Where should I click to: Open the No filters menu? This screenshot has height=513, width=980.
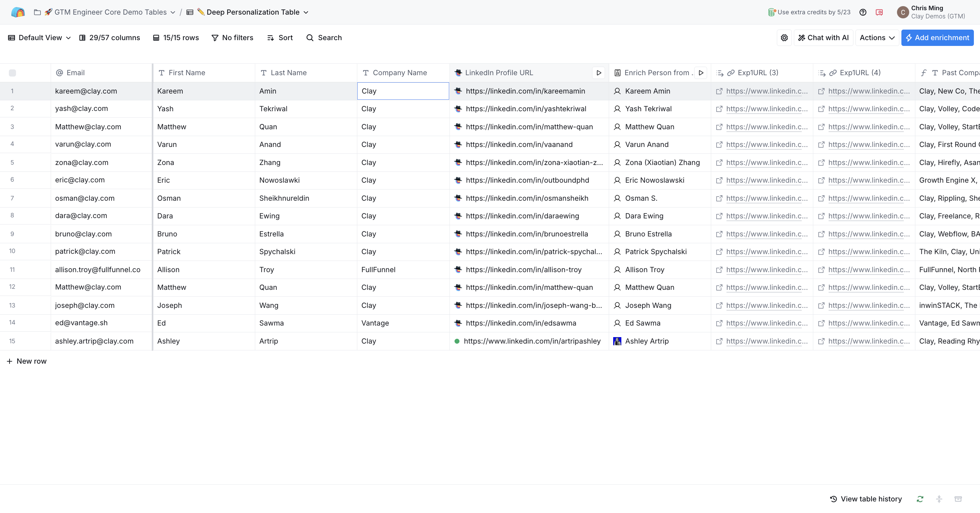232,38
